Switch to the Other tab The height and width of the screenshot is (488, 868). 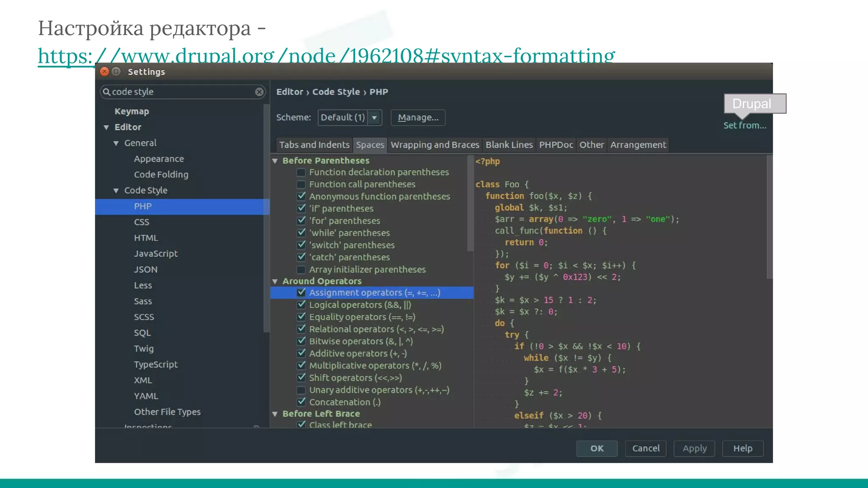(x=591, y=145)
